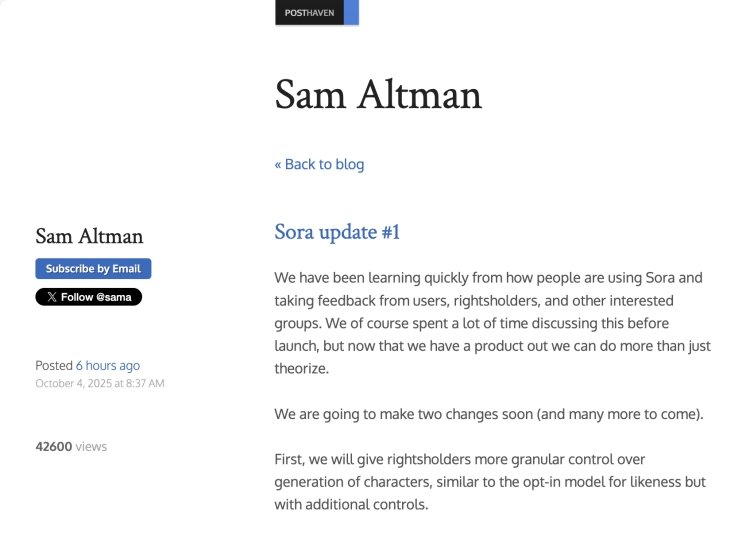Click the 42600 view count number
This screenshot has width=750, height=536.
[53, 446]
